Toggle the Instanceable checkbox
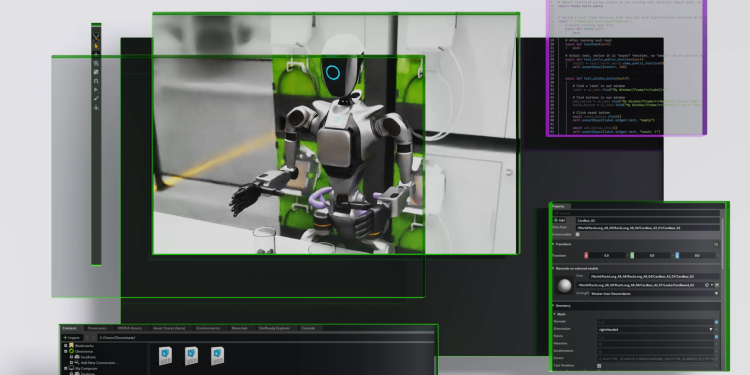The width and height of the screenshot is (750, 375). tap(577, 234)
